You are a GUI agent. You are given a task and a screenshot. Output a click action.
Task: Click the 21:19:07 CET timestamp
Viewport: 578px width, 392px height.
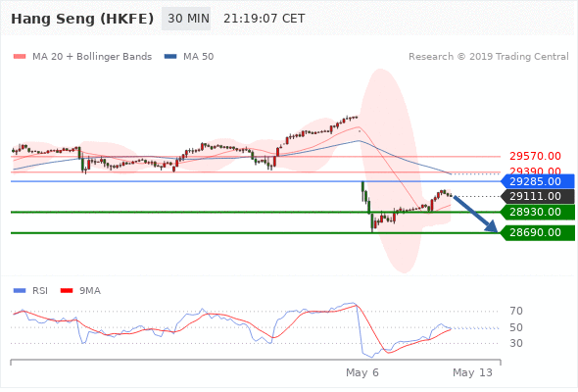click(265, 19)
